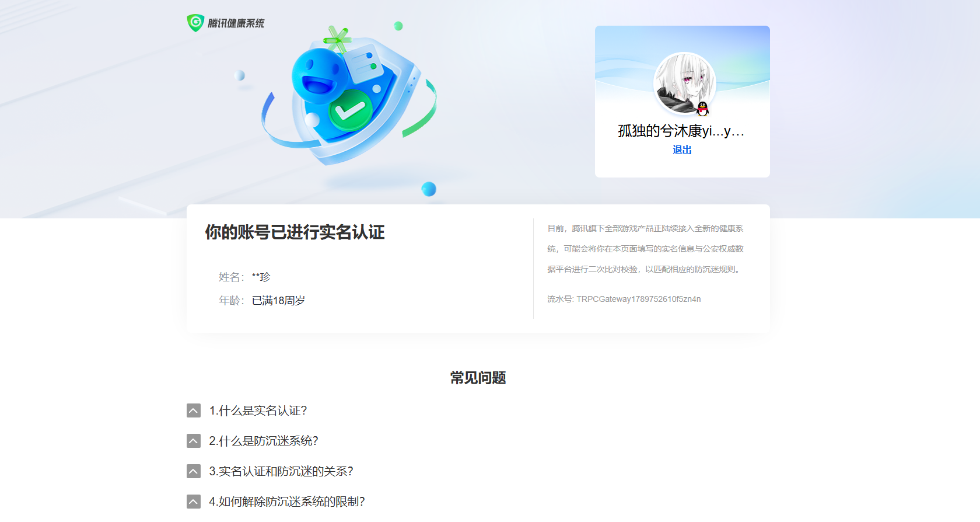The height and width of the screenshot is (522, 980).
Task: Expand question 2.什么是防沉迷系统 chevron
Action: 194,441
